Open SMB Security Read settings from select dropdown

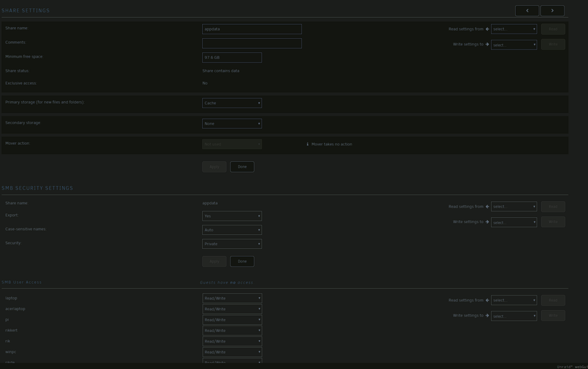(514, 207)
